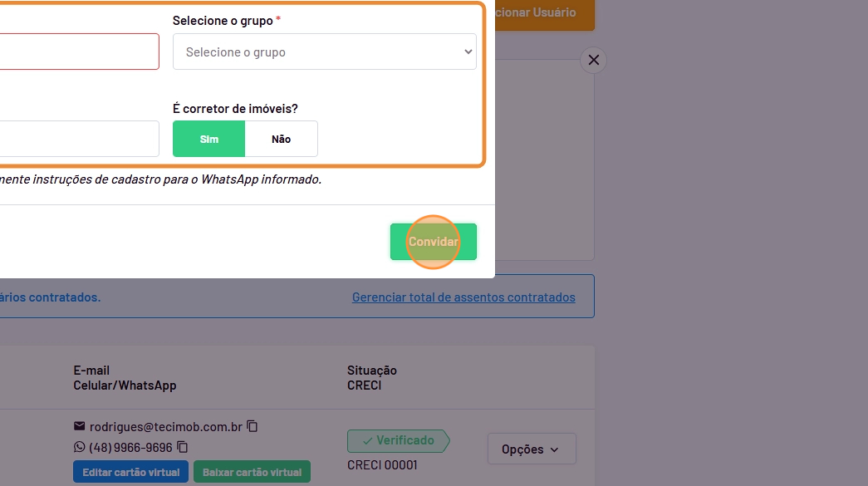Click the CRECI 00001 text
This screenshot has height=486, width=868.
click(x=382, y=465)
